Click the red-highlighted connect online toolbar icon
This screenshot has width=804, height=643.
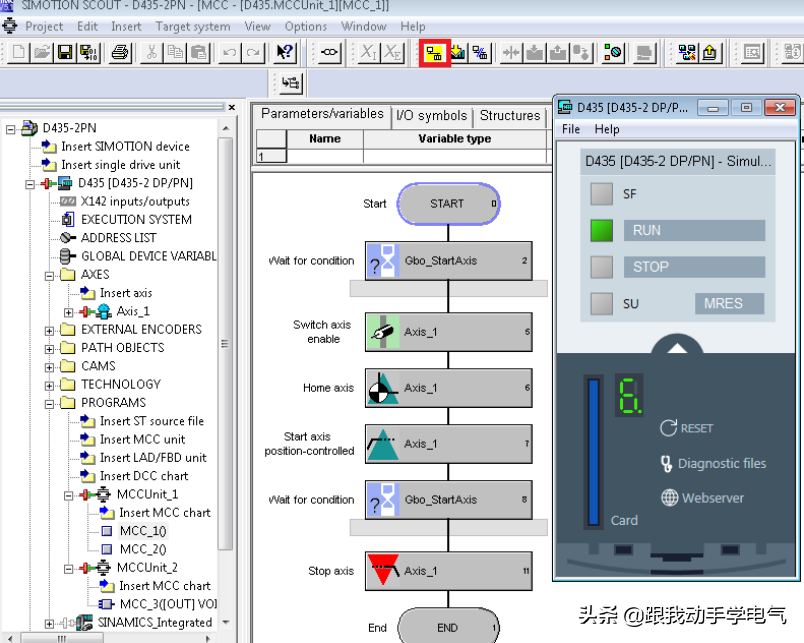(435, 53)
